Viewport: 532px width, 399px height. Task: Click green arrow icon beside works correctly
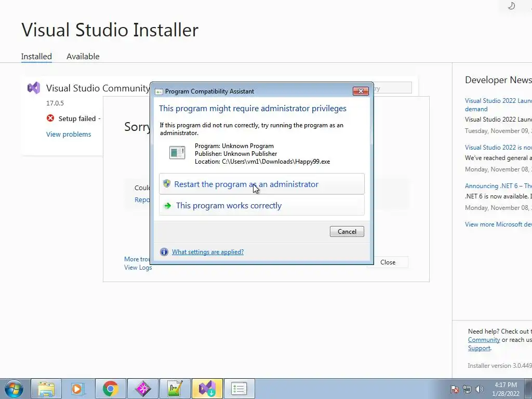point(168,206)
